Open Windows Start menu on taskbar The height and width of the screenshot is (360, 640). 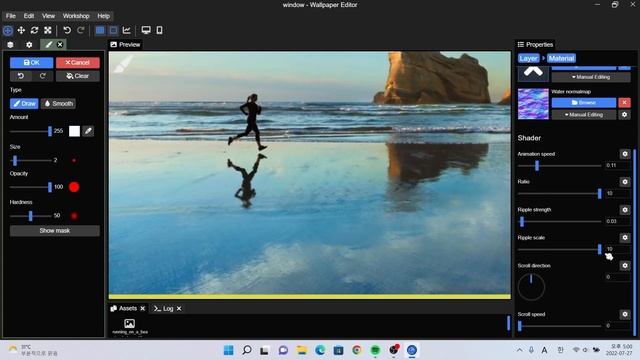[229, 350]
